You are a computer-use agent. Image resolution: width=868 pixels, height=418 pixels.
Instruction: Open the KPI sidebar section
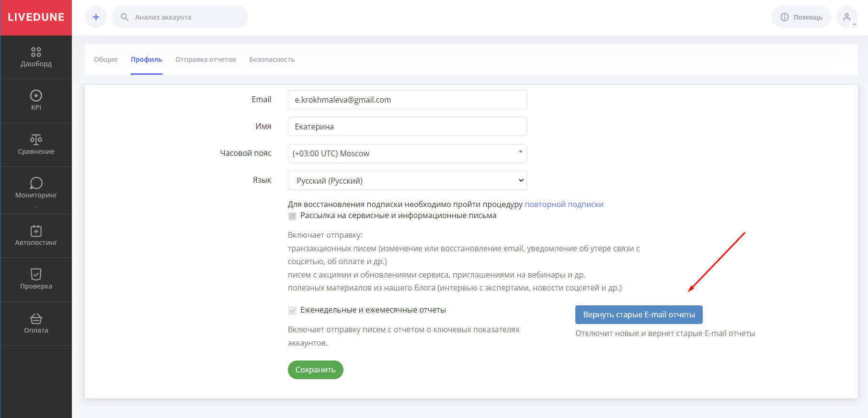(x=36, y=101)
